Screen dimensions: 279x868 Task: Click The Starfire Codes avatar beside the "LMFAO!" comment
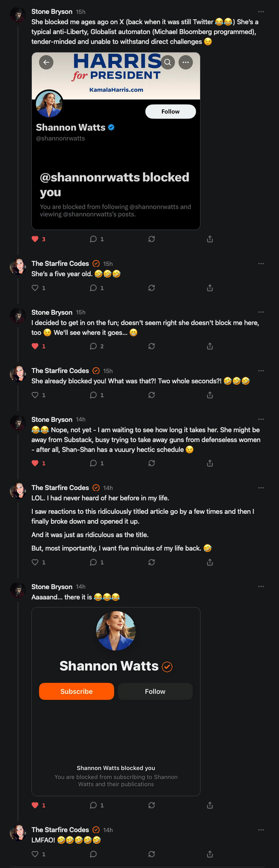coord(18,833)
